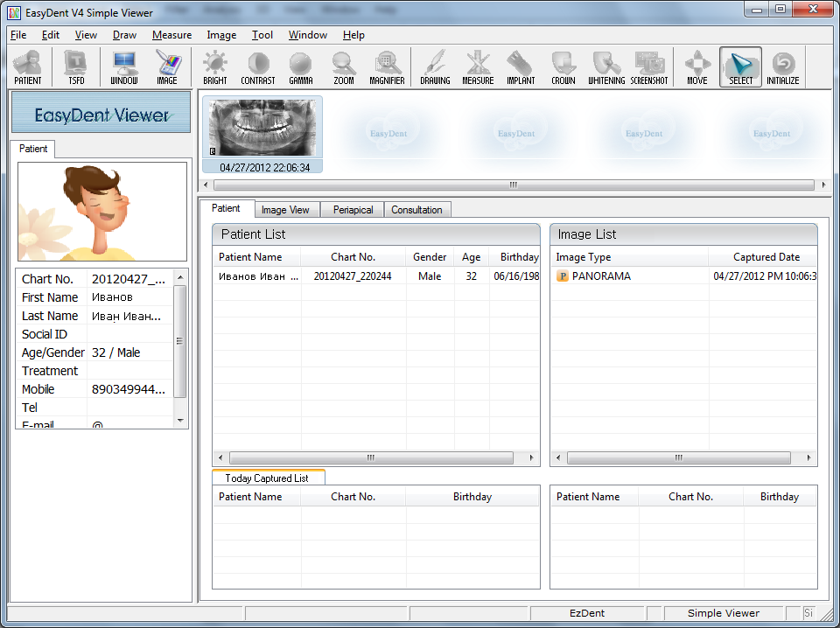Sort Patient List by Patient Name header
Viewport: 840px width, 628px height.
[x=256, y=257]
